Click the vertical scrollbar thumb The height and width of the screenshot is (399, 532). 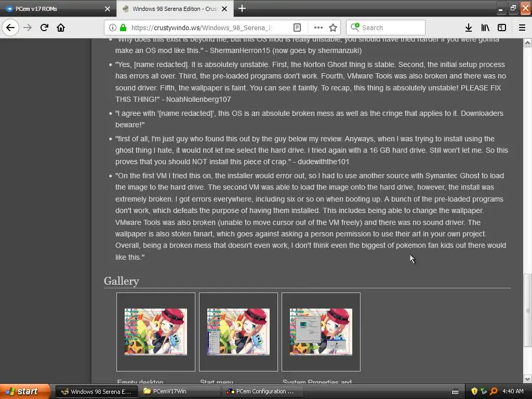pyautogui.click(x=528, y=310)
